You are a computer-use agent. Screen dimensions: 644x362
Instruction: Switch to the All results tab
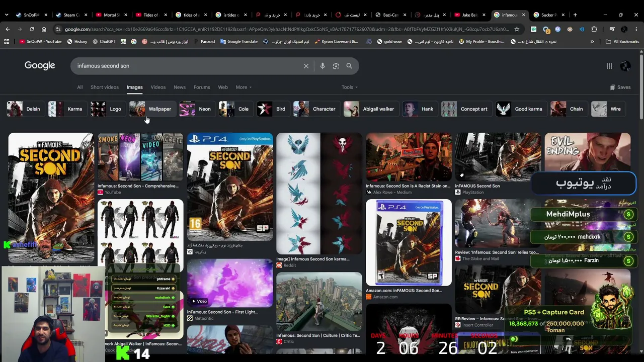pos(79,87)
